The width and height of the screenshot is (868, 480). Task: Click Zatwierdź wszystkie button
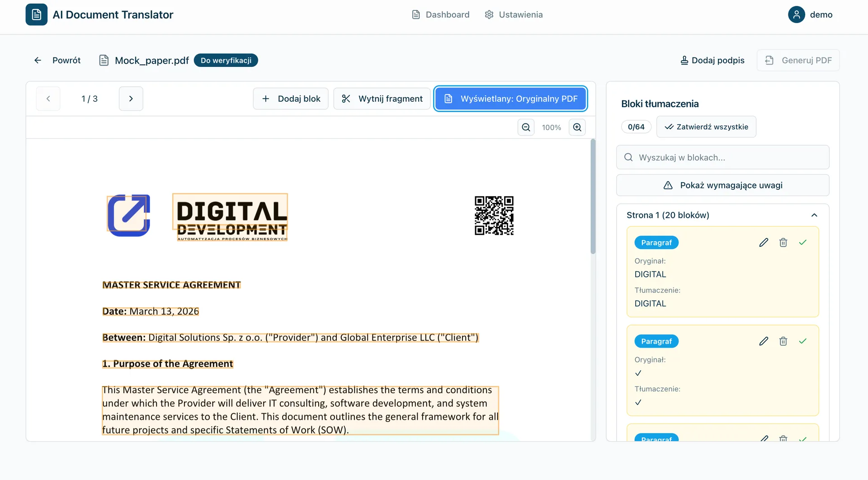click(x=706, y=127)
